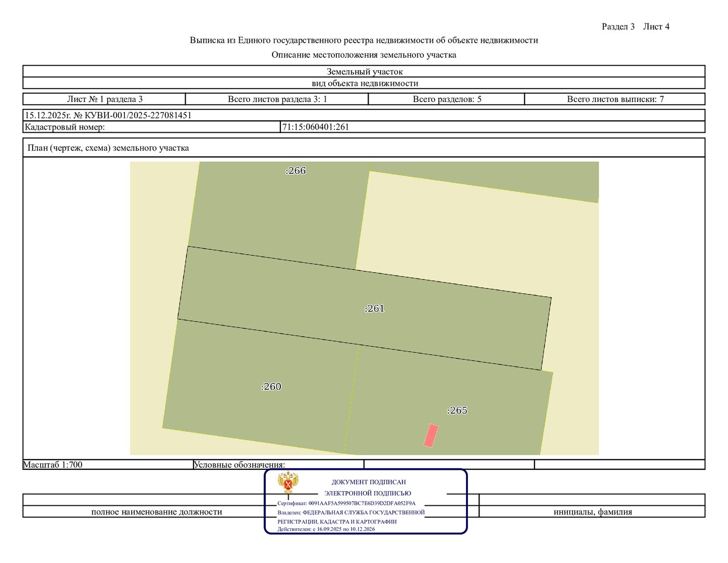Select parcel label :260 on the plan
Image resolution: width=728 pixels, height=563 pixels.
pyautogui.click(x=271, y=387)
